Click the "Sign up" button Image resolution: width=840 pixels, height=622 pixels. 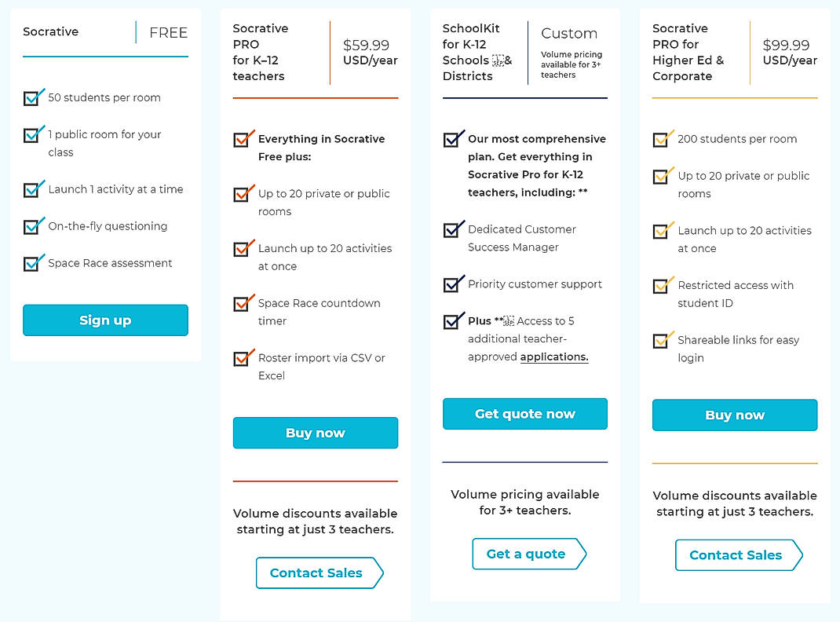[105, 320]
